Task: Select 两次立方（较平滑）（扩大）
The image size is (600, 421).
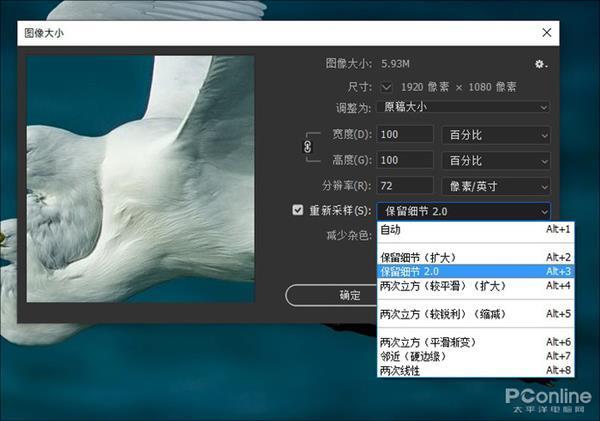Action: tap(475, 286)
